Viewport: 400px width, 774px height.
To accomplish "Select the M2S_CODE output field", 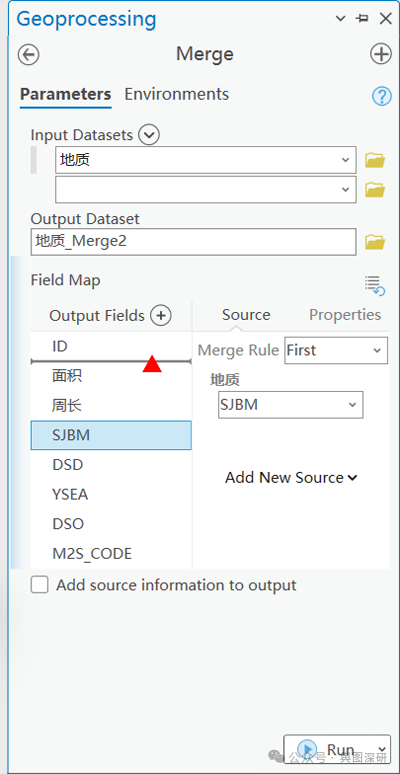I will pyautogui.click(x=111, y=554).
